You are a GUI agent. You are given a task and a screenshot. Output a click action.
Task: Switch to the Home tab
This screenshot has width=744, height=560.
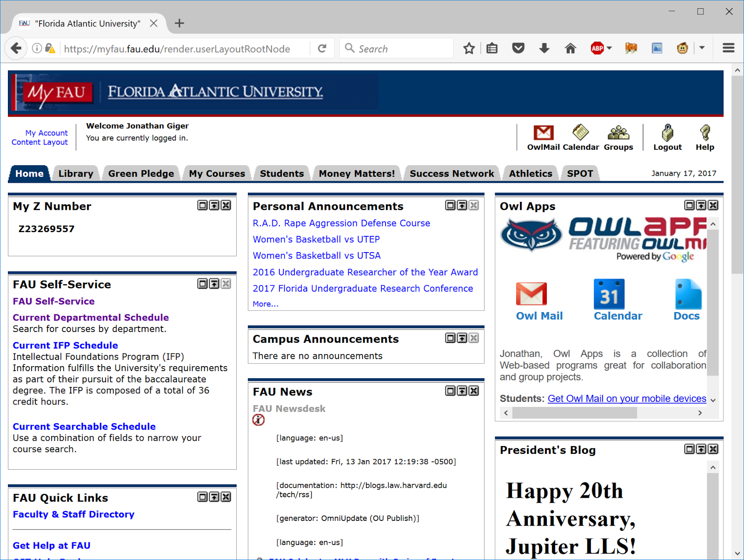click(x=29, y=173)
